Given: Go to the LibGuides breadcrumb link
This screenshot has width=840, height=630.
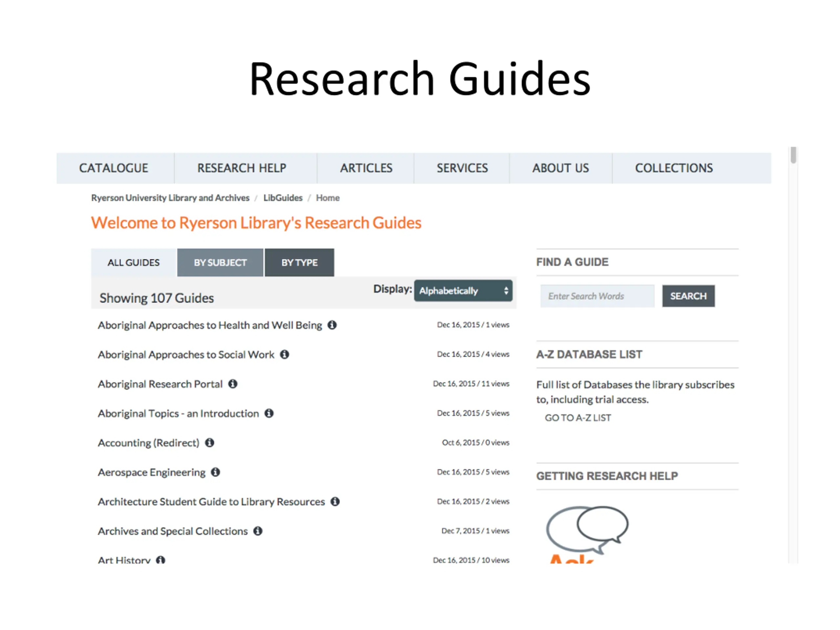Looking at the screenshot, I should (x=283, y=198).
